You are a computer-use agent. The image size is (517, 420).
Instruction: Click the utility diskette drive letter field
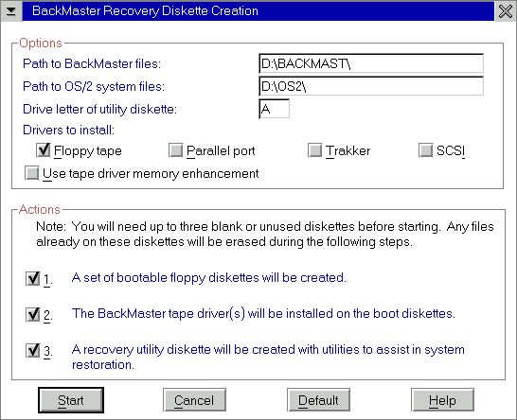point(275,109)
